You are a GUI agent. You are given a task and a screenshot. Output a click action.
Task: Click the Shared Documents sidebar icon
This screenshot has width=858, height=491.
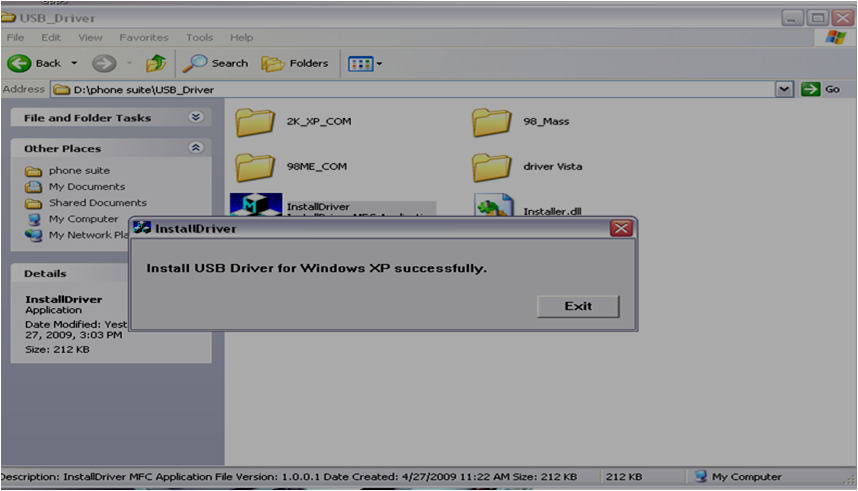click(x=33, y=204)
